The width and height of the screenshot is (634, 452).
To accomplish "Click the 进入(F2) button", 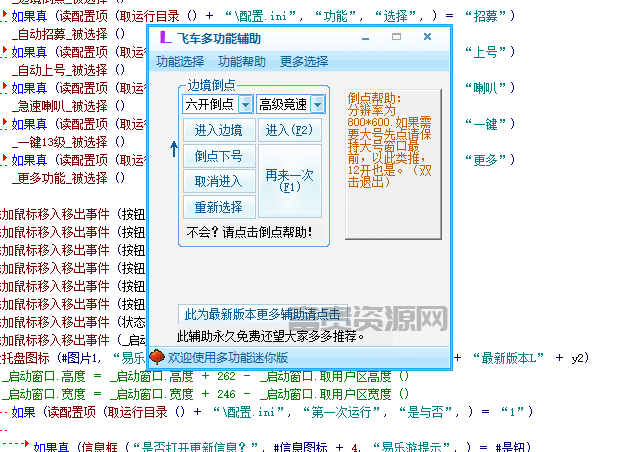I will point(290,130).
